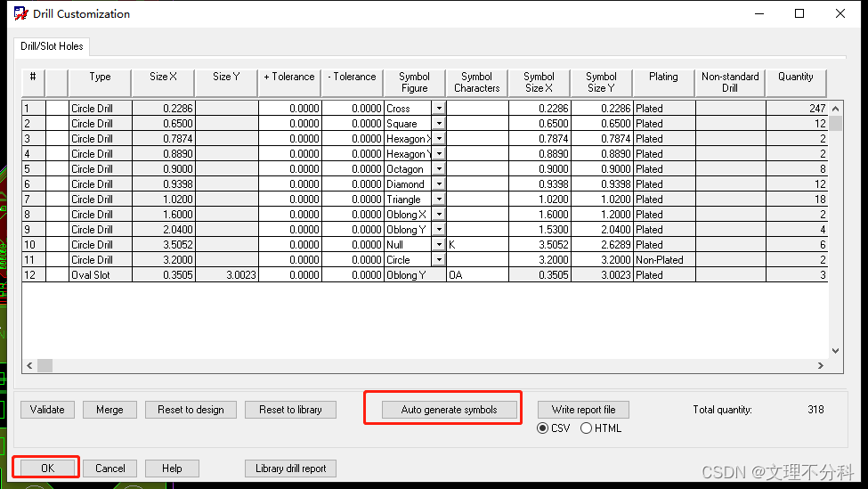Select the CSV report format option
Viewport: 868px width, 489px height.
pyautogui.click(x=543, y=428)
